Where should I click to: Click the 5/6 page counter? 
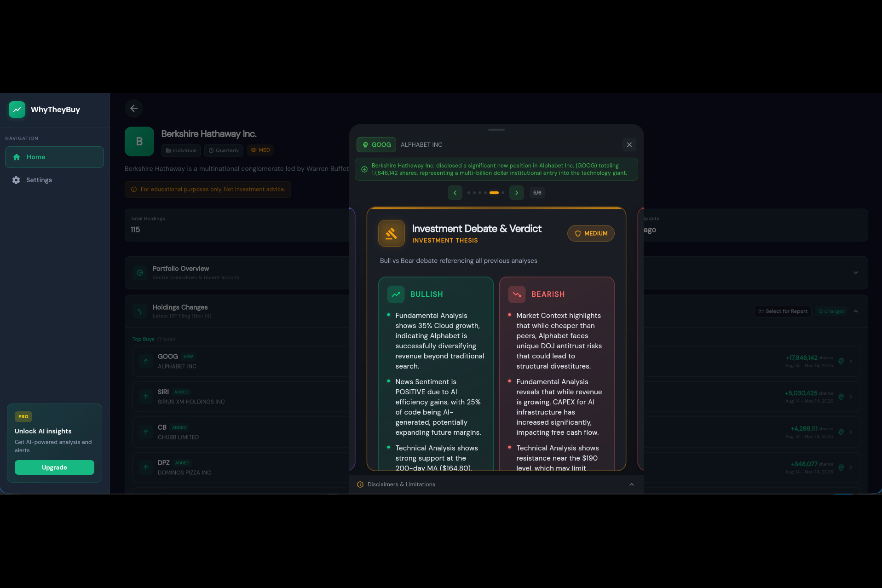click(x=537, y=193)
